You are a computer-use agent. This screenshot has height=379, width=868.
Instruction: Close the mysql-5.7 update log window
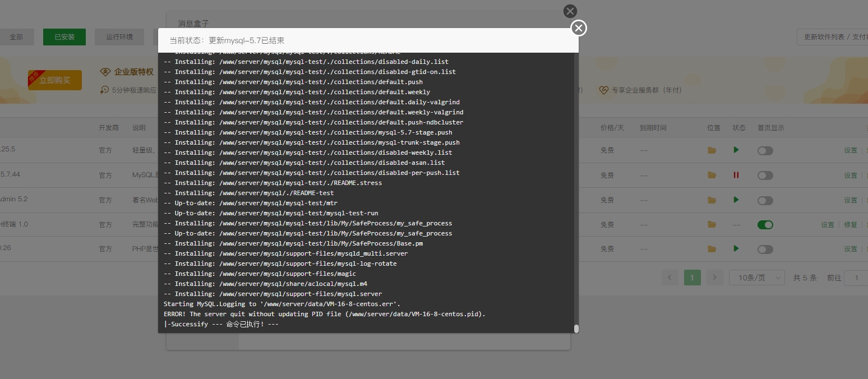[x=579, y=28]
